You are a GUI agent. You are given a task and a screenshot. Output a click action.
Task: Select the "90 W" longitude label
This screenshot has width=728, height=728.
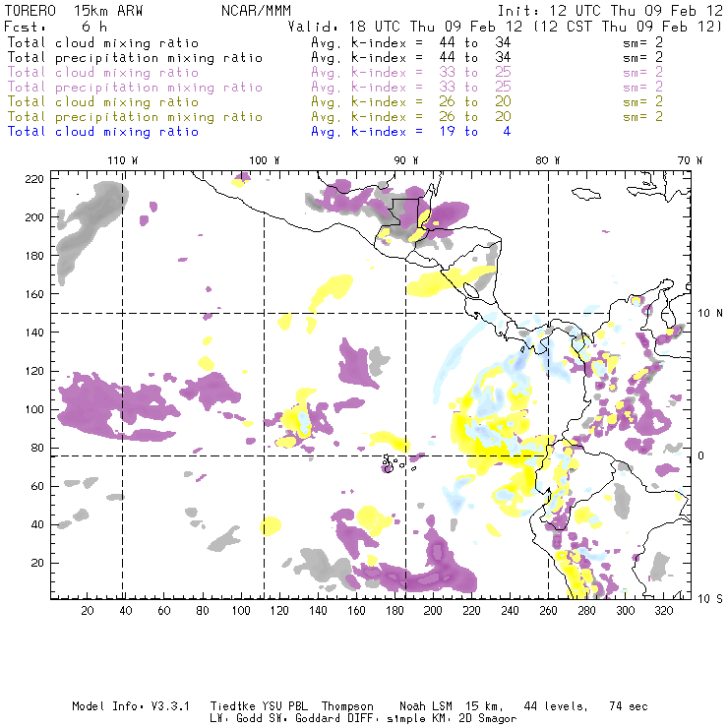(x=406, y=160)
